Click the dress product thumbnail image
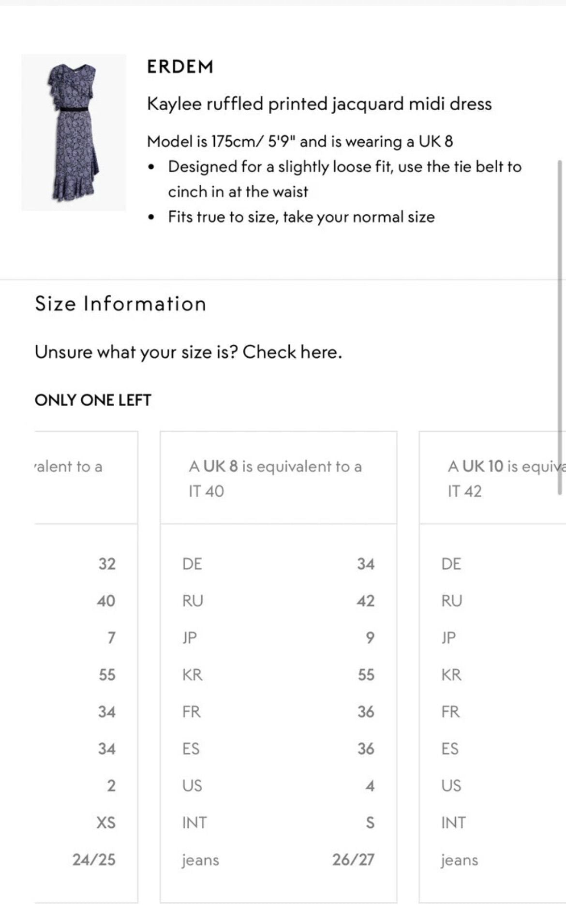The image size is (566, 924). (x=74, y=132)
